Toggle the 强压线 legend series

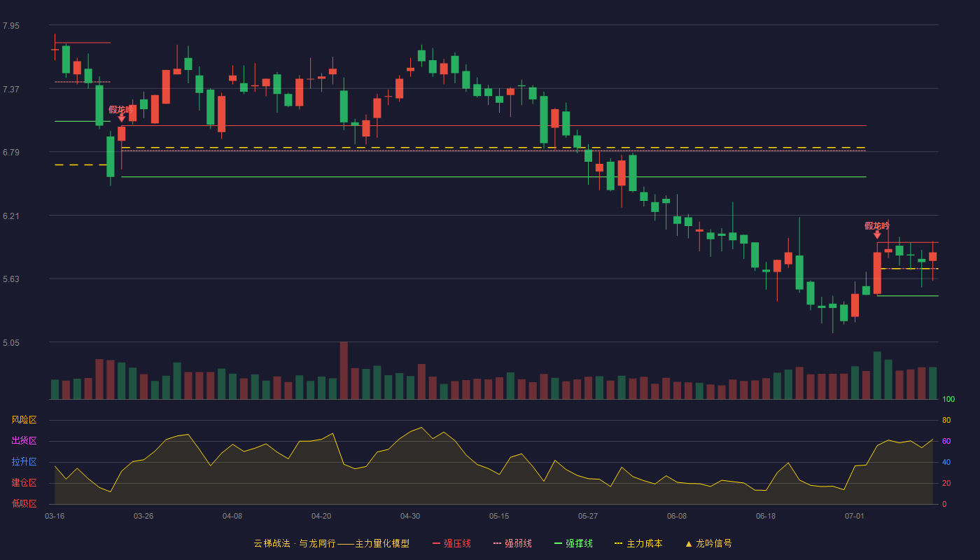[451, 543]
